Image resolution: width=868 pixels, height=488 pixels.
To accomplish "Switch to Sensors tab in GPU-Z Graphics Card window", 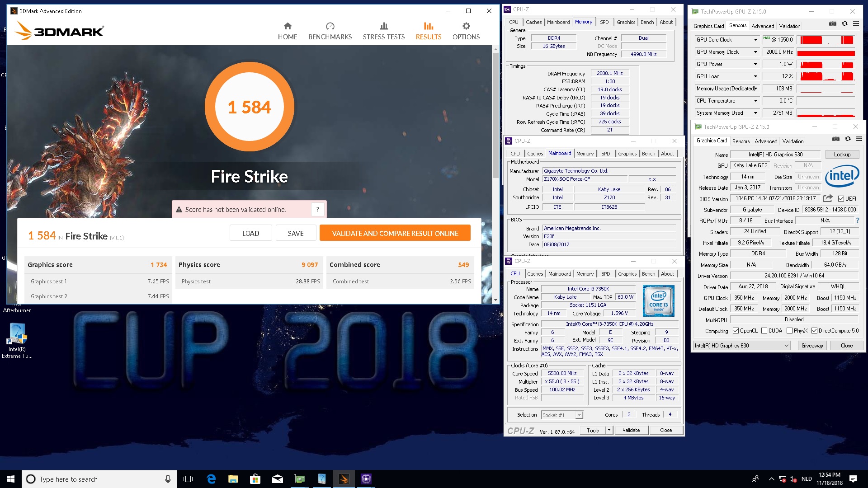I will [x=741, y=141].
